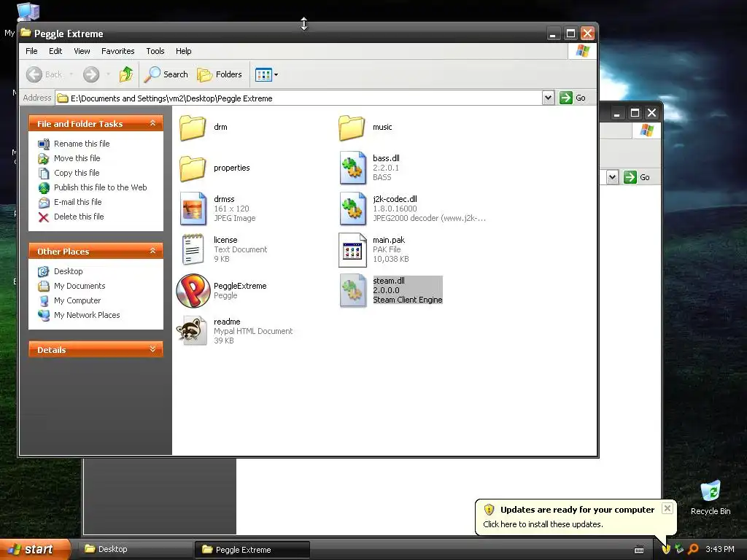Screen dimensions: 747x560
Task: Click the Start button
Action: [x=35, y=549]
